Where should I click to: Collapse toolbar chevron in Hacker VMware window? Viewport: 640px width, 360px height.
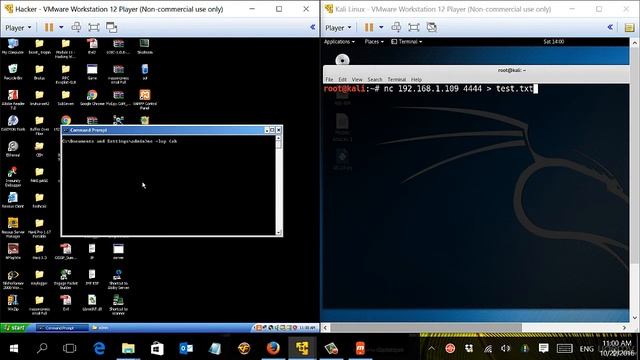[x=313, y=27]
